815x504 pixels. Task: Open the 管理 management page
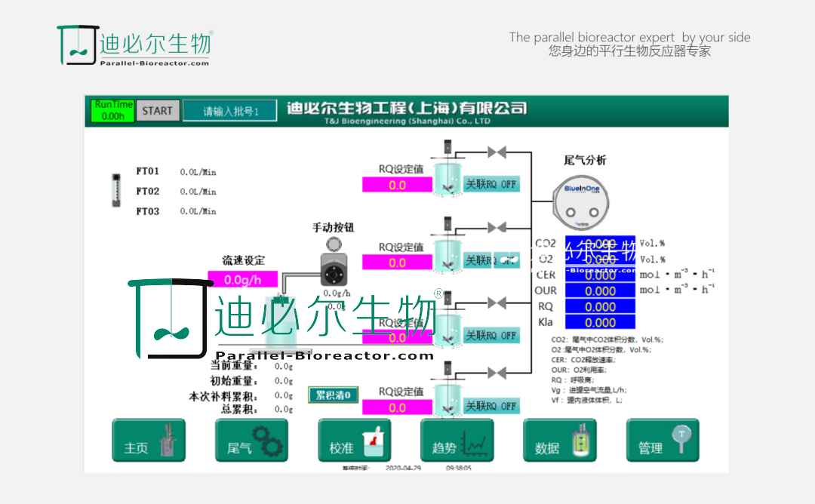[x=663, y=440]
